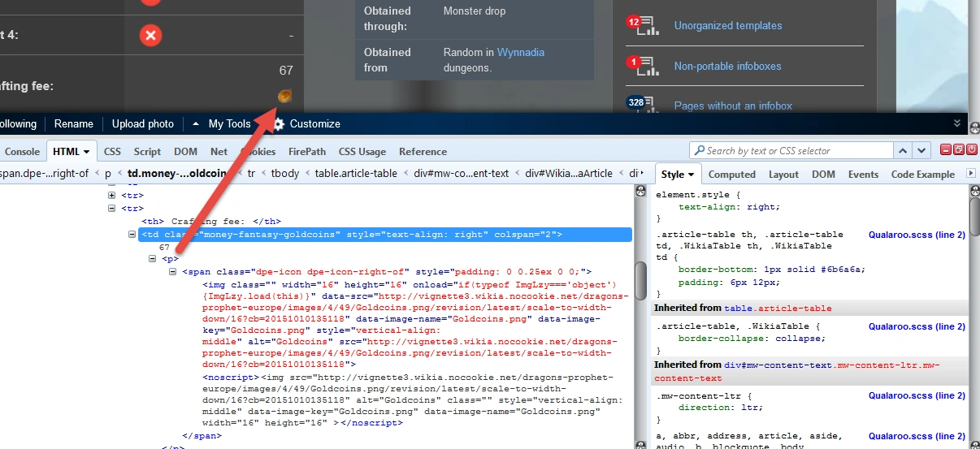
Task: Jump to next search result with down arrow
Action: (x=921, y=150)
